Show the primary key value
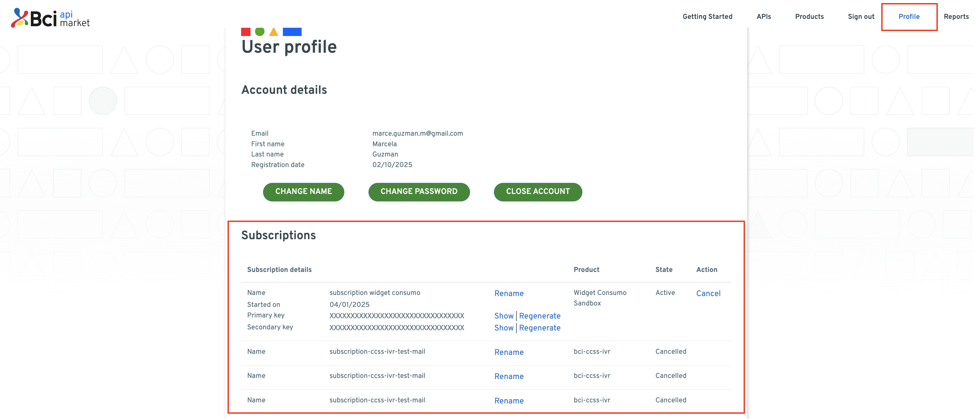 (x=503, y=316)
